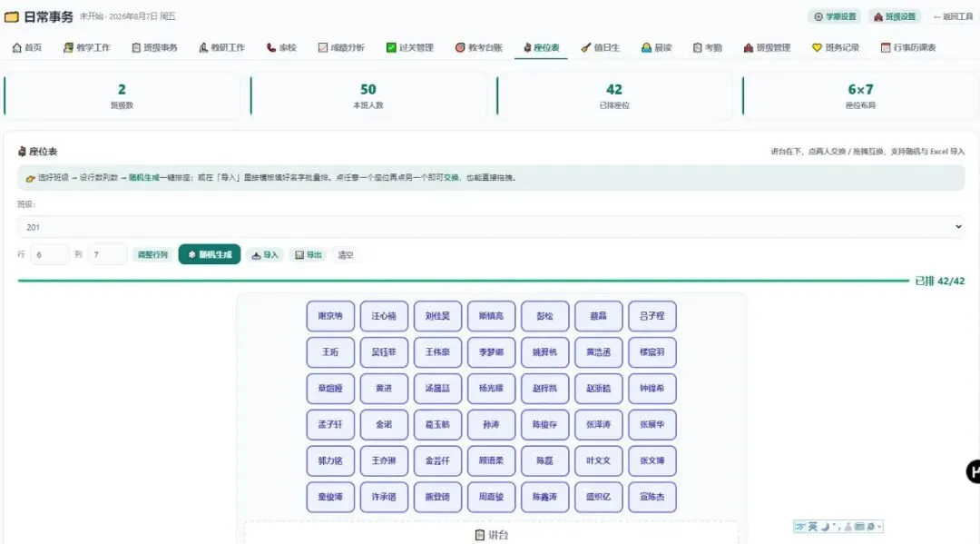This screenshot has width=980, height=544.
Task: Select seat 叶文文
Action: [599, 460]
